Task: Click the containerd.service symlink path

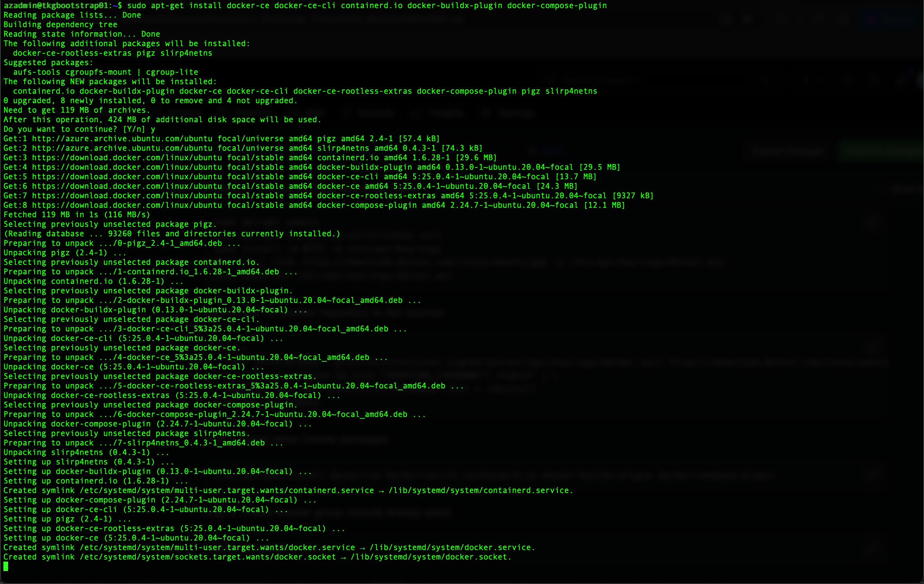Action: (226, 490)
